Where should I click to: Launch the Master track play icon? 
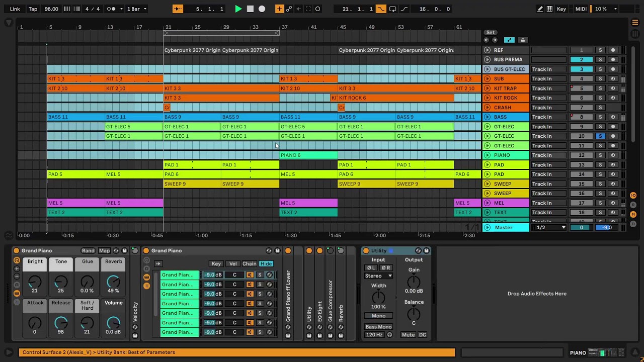(487, 228)
